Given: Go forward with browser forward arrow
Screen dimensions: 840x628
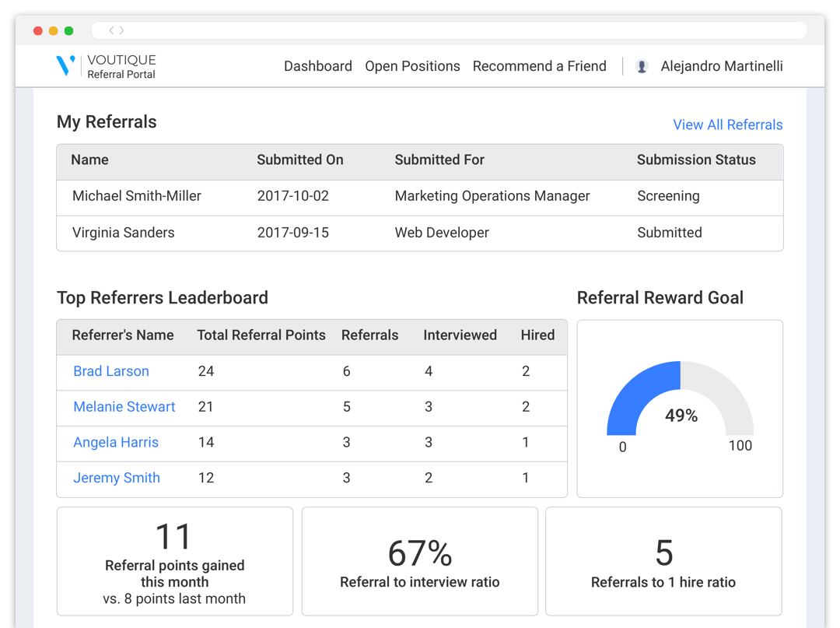Looking at the screenshot, I should click(x=122, y=30).
